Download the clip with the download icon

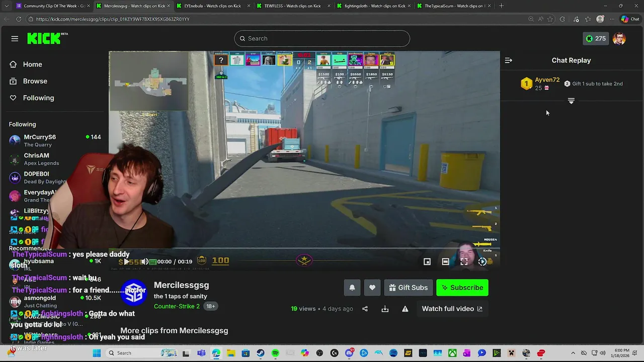pos(385,309)
